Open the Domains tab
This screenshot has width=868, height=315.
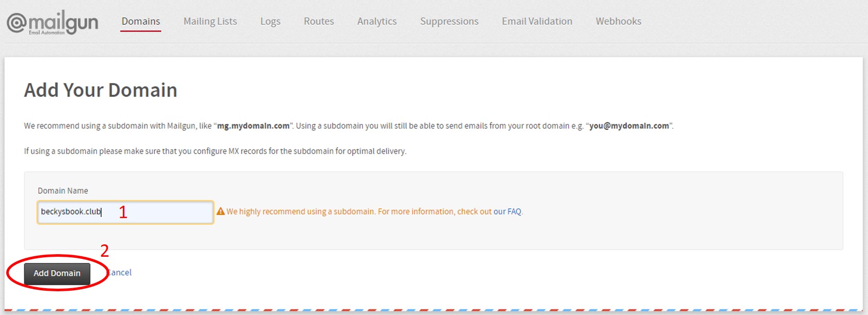(141, 21)
